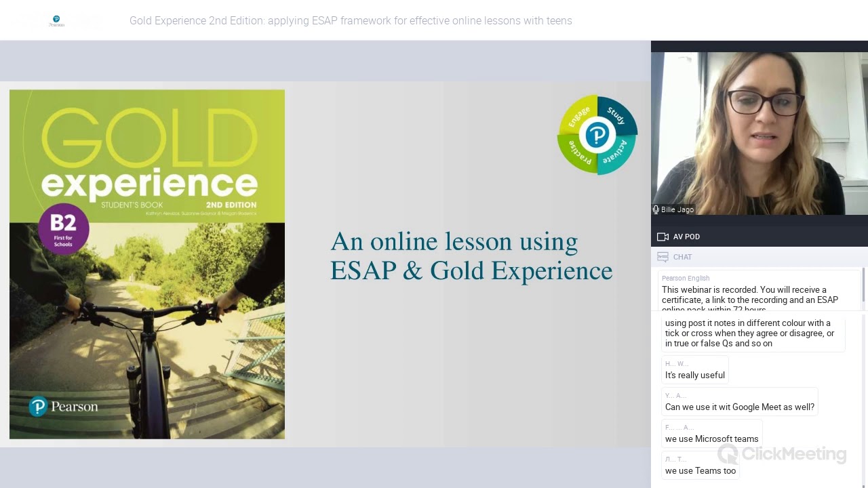Screen dimensions: 868x488
Task: Click the 'ESAP & Gold Experience' slide text
Action: pyautogui.click(x=471, y=270)
